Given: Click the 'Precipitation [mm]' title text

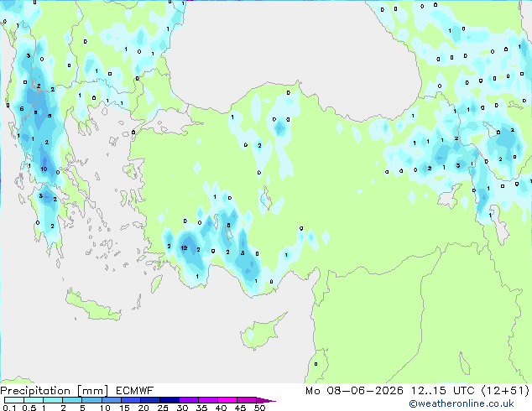Looking at the screenshot, I should click(x=55, y=391).
